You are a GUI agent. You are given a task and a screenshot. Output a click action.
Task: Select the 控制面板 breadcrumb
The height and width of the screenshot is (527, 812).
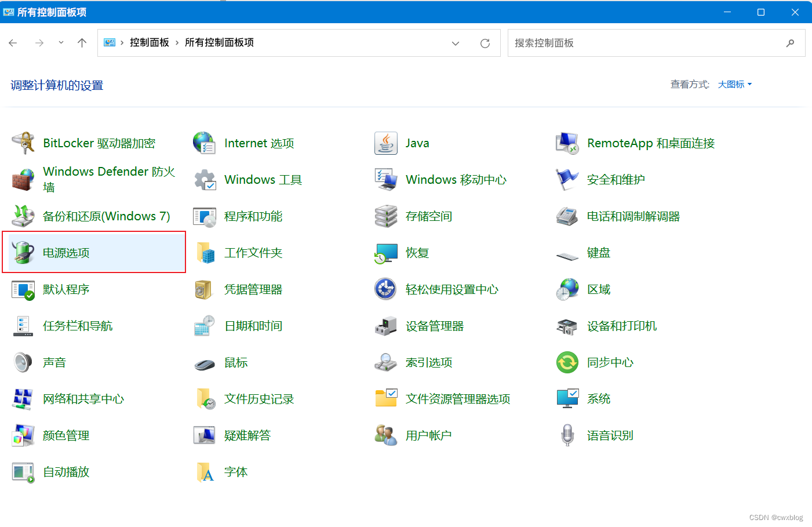coord(150,43)
